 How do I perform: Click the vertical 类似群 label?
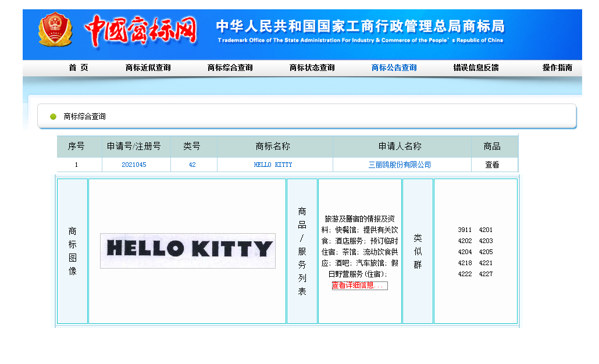(x=418, y=251)
